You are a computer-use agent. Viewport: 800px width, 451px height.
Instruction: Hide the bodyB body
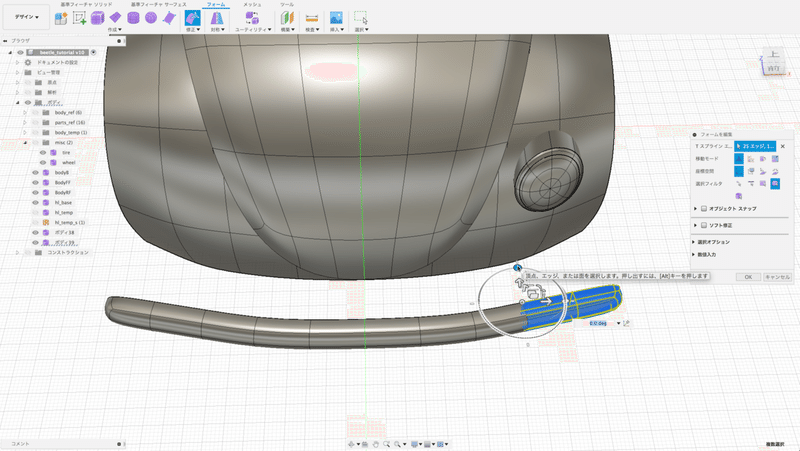(x=35, y=172)
